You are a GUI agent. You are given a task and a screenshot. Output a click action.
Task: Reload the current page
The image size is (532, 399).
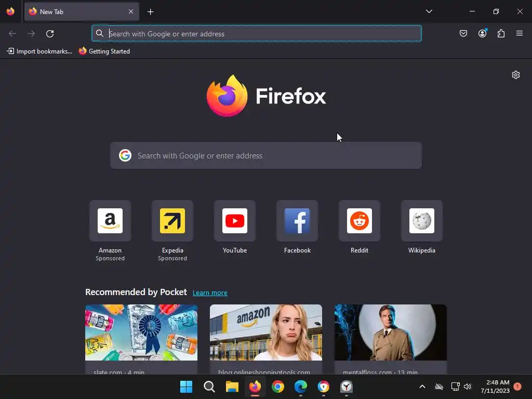click(x=50, y=34)
